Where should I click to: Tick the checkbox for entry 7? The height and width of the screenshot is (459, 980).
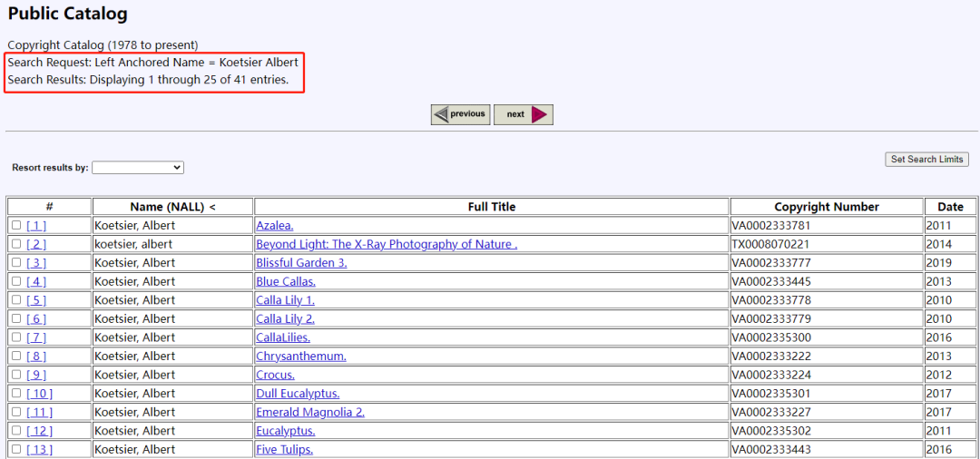[16, 337]
